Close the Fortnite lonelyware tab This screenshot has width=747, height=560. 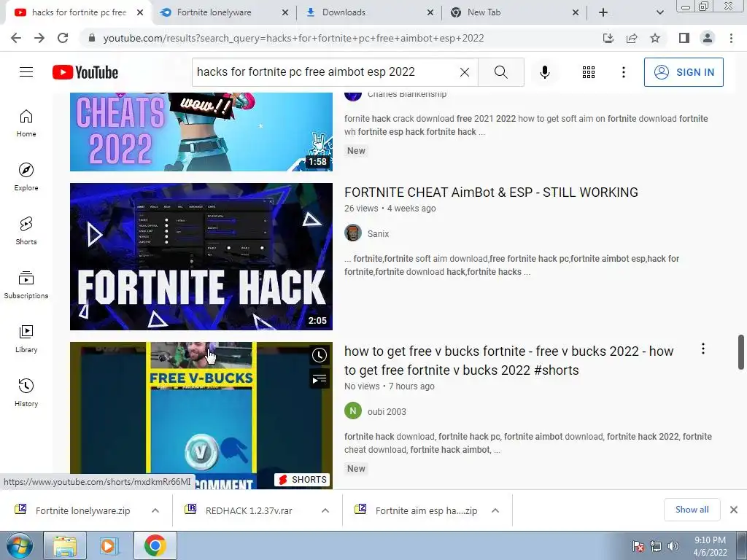click(x=285, y=12)
